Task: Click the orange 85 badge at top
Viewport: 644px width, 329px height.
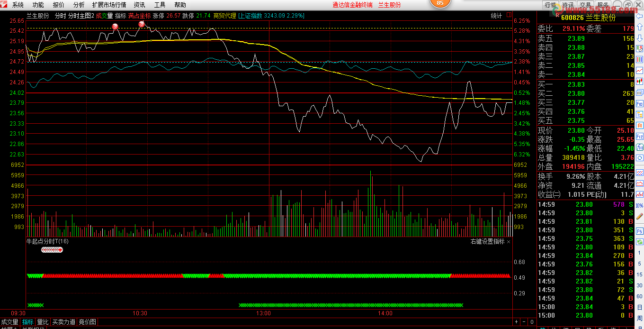Action: tap(440, 3)
